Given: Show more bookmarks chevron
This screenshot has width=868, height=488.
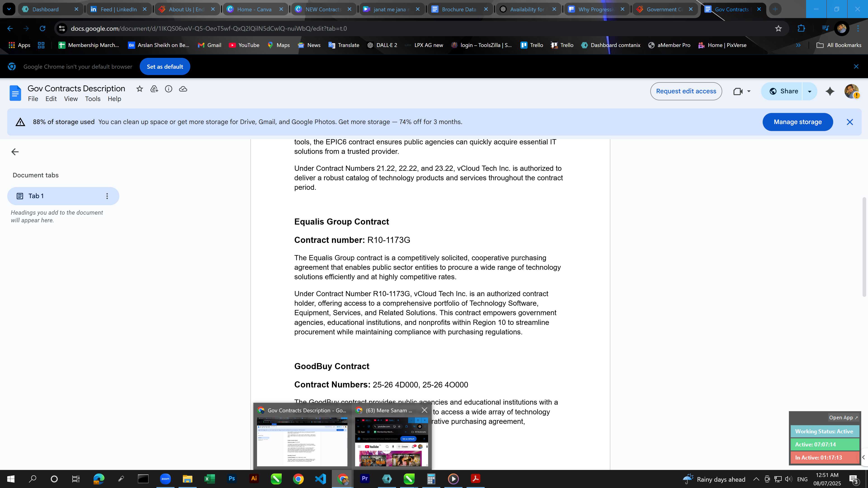Looking at the screenshot, I should click(798, 45).
